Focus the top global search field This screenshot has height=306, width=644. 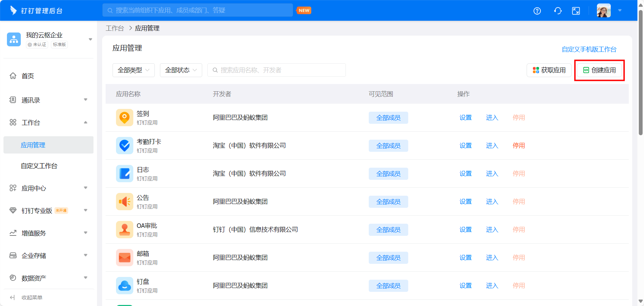point(198,10)
